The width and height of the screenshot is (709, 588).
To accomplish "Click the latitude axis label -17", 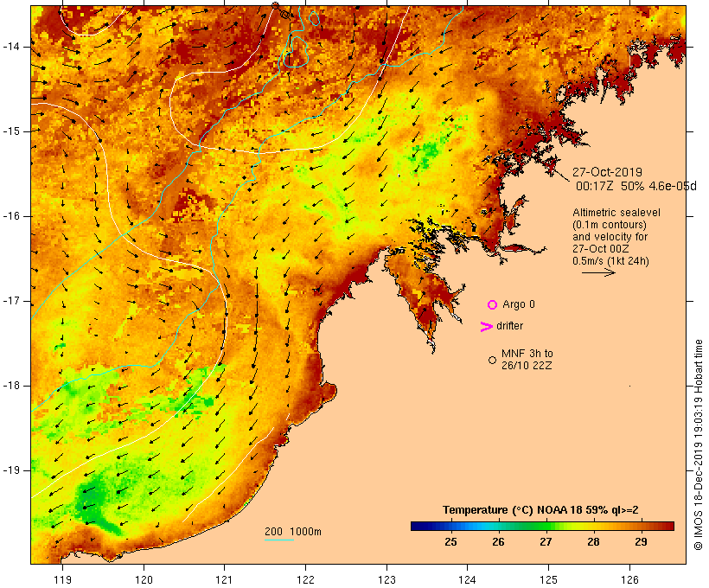I will pos(11,301).
